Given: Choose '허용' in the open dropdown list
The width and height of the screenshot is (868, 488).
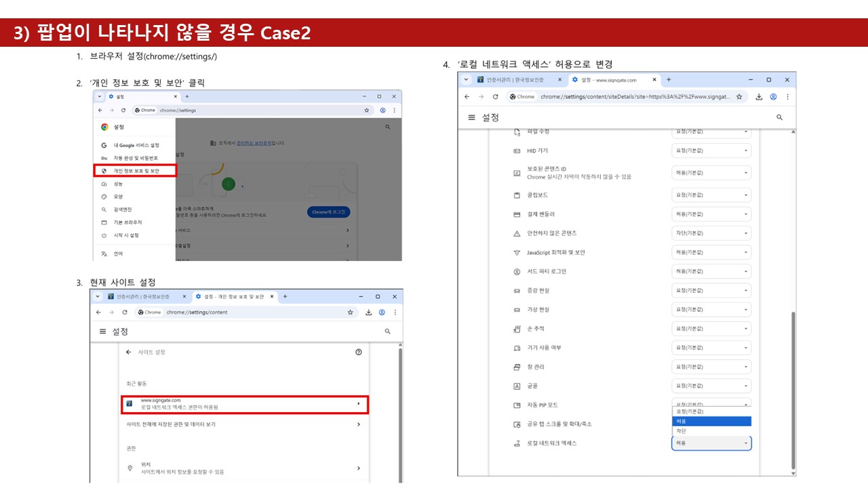Looking at the screenshot, I should pos(711,421).
